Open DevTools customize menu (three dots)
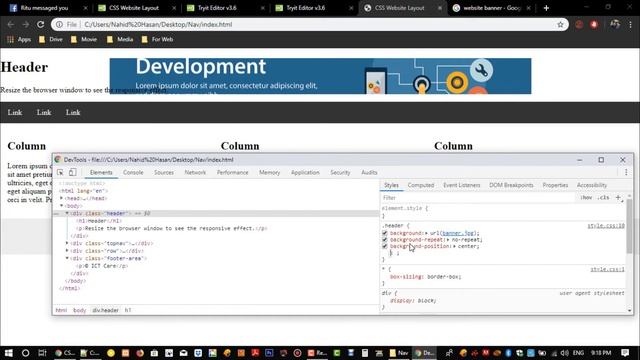The width and height of the screenshot is (640, 360). pos(626,172)
